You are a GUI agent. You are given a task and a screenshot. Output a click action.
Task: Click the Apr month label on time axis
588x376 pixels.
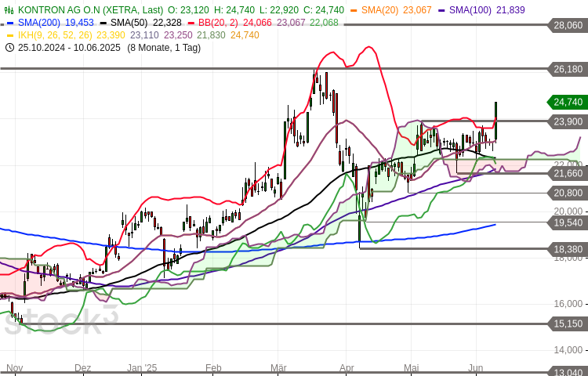[x=346, y=367]
